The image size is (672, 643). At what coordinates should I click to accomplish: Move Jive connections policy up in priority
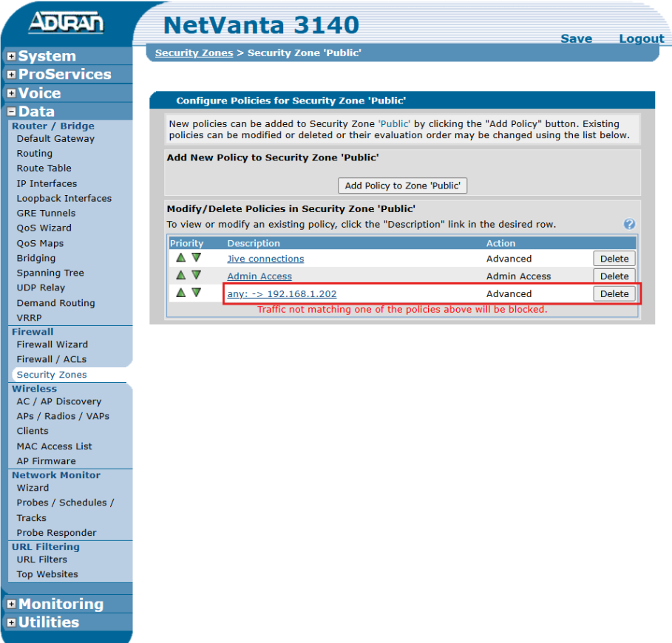(181, 257)
